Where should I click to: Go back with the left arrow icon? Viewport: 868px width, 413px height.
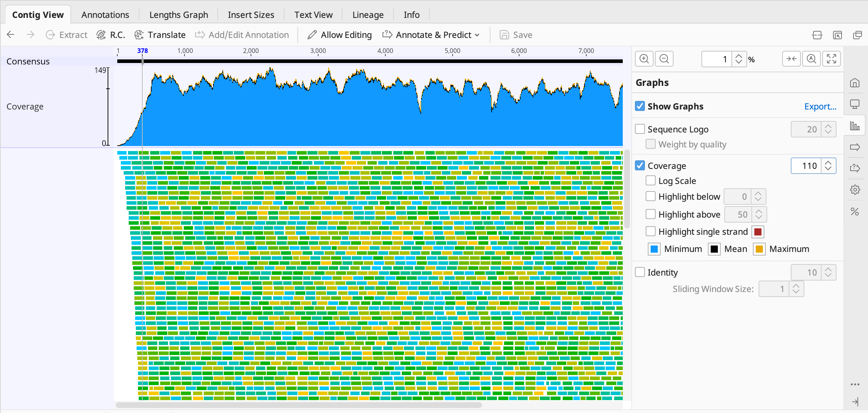[x=11, y=35]
